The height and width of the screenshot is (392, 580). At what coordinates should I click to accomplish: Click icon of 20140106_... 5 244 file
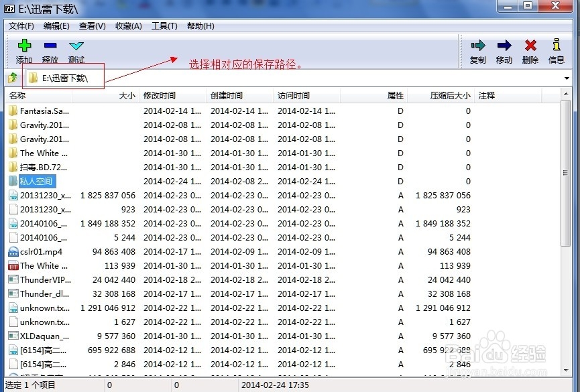[13, 237]
